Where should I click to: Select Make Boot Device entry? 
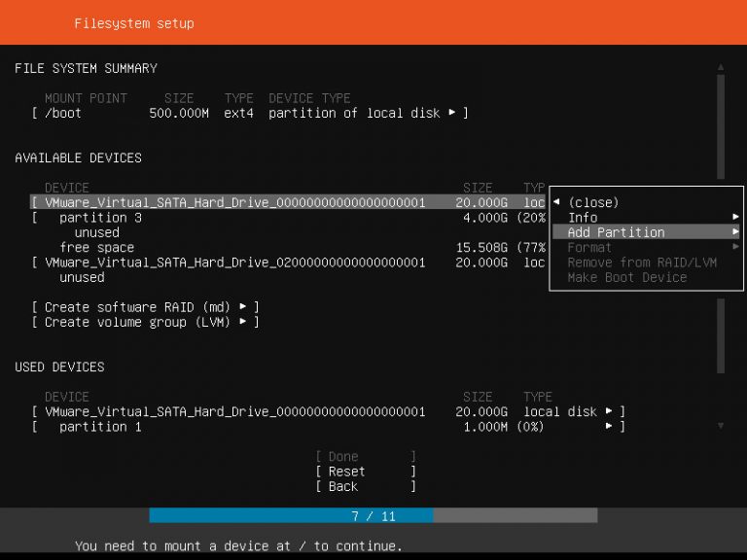[x=627, y=278]
